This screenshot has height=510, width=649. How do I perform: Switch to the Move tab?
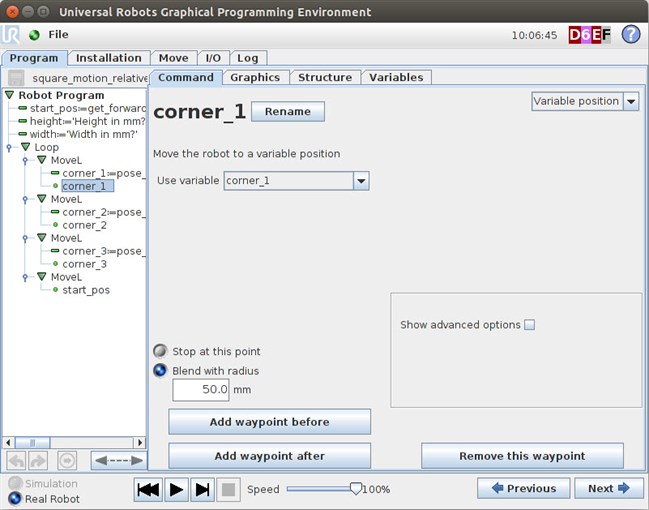pyautogui.click(x=173, y=58)
